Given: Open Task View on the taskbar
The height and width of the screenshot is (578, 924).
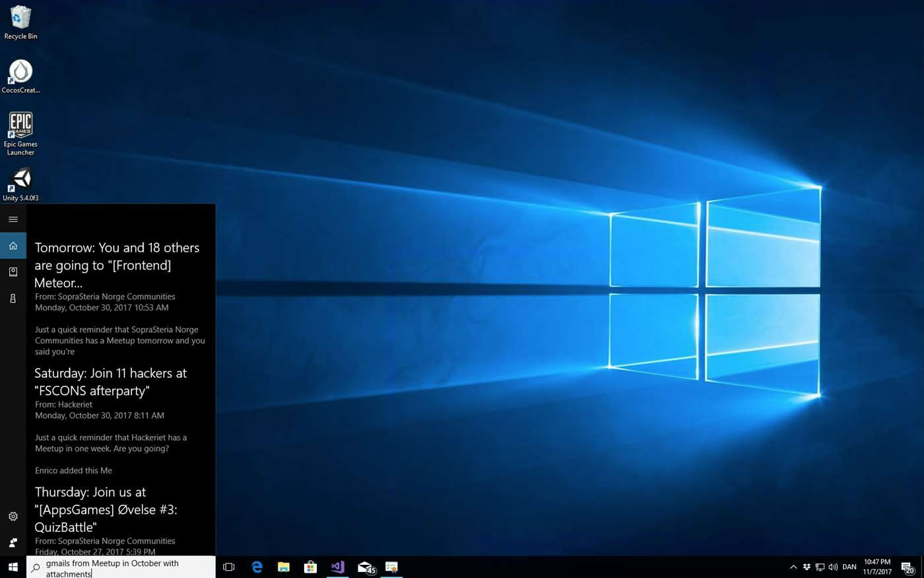Looking at the screenshot, I should [x=229, y=567].
